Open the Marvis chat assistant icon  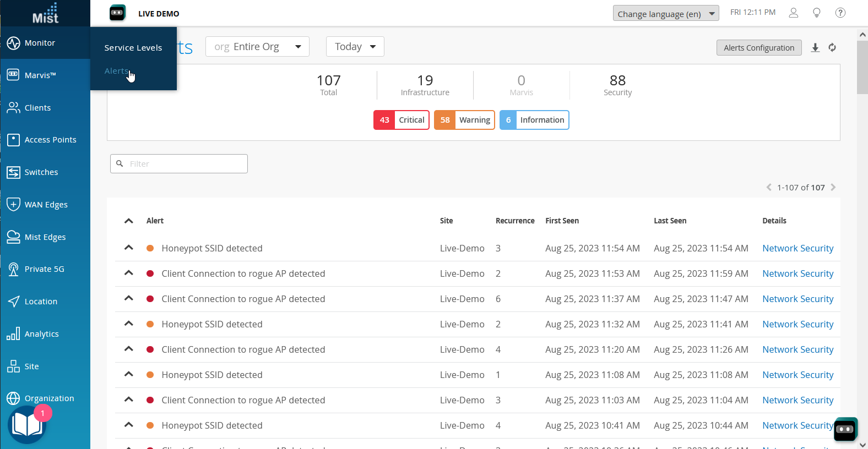pyautogui.click(x=845, y=429)
